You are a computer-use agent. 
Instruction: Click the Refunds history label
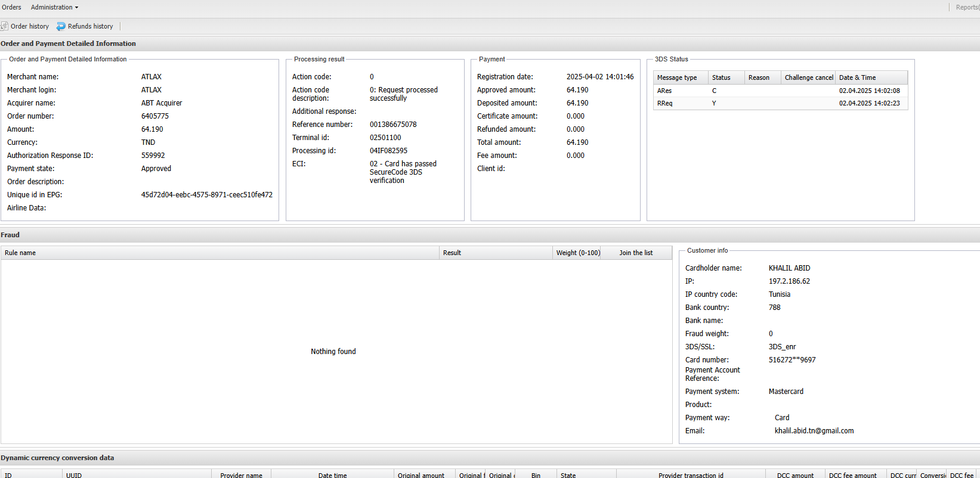[90, 26]
